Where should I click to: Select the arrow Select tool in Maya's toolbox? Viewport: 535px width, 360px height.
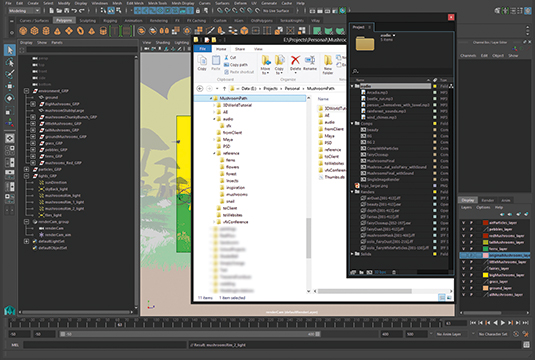[10, 50]
